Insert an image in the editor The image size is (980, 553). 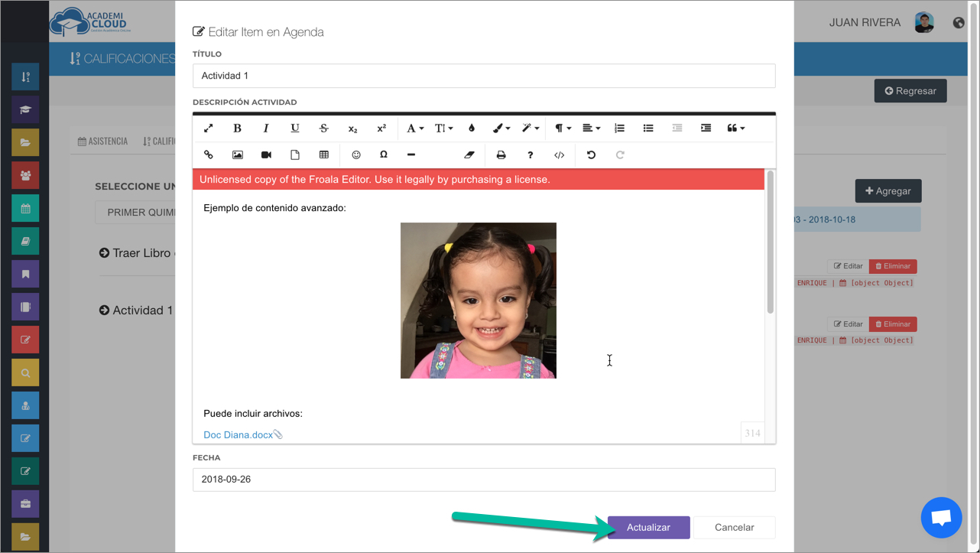pos(238,155)
